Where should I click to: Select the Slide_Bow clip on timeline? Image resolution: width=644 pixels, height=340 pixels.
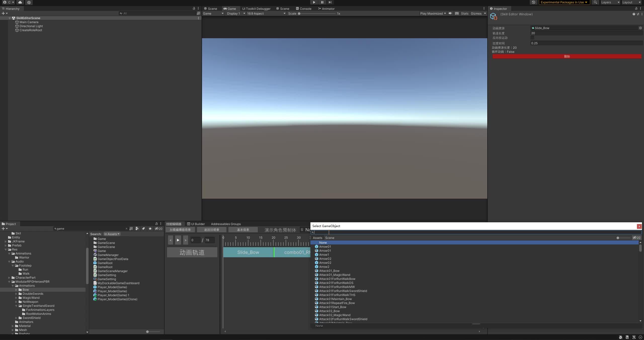[248, 252]
